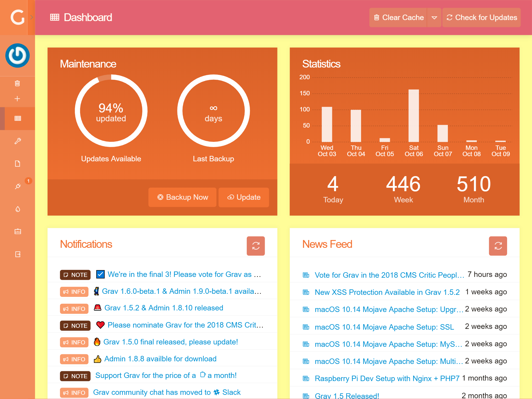Expand the Clear Cache dropdown arrow
Viewport: 532px width, 399px height.
[x=434, y=18]
